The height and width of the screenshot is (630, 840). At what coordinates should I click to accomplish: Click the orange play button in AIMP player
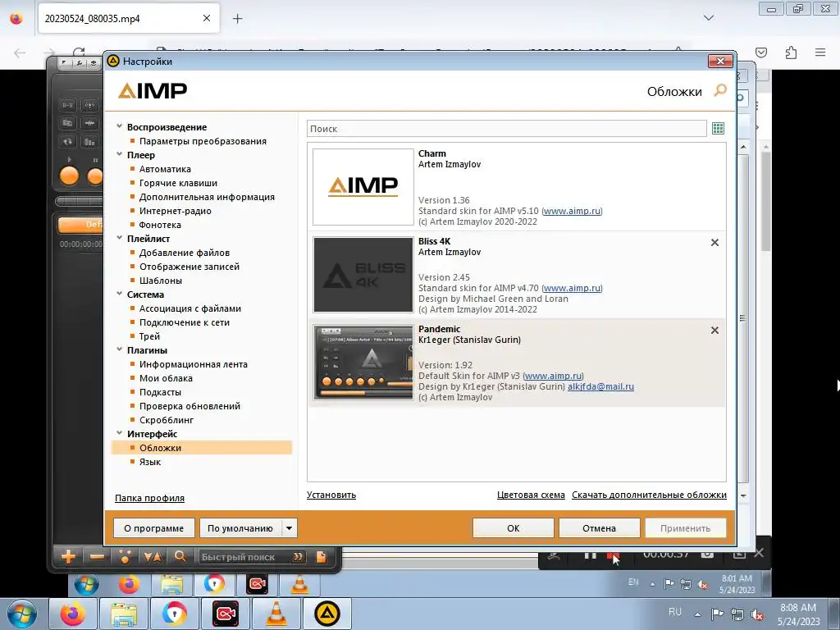[x=69, y=176]
